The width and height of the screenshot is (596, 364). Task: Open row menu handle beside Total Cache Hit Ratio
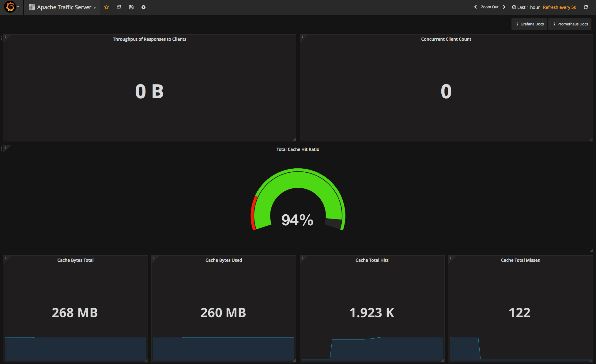coord(2,148)
